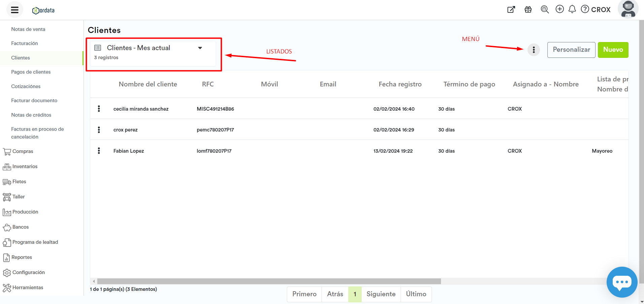Click the Personalizar button

[x=571, y=50]
